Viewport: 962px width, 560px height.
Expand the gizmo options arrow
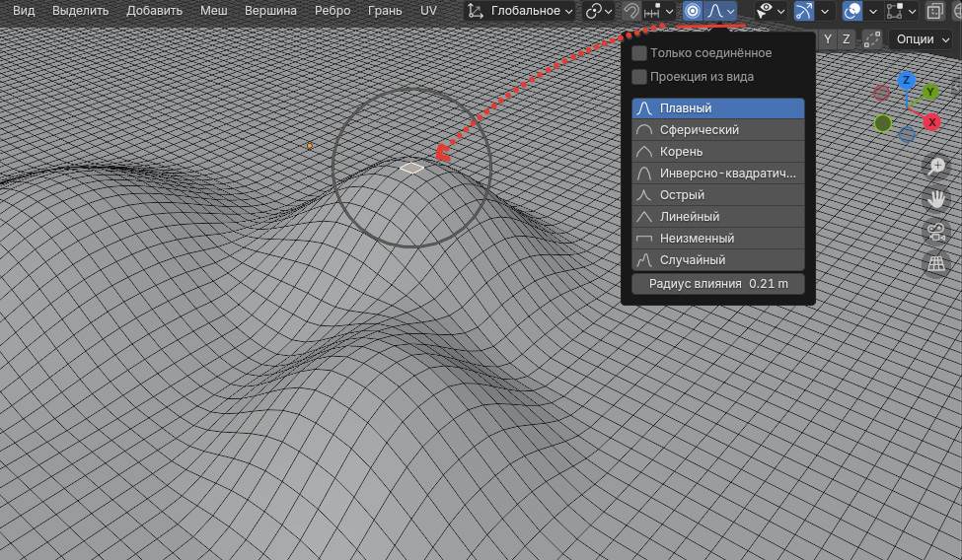click(x=825, y=11)
